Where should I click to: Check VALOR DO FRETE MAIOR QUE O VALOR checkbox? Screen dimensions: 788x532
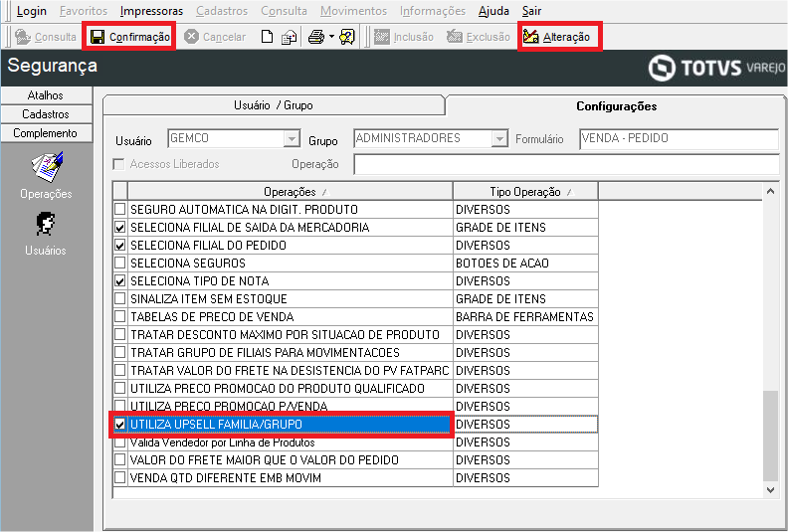coord(119,459)
